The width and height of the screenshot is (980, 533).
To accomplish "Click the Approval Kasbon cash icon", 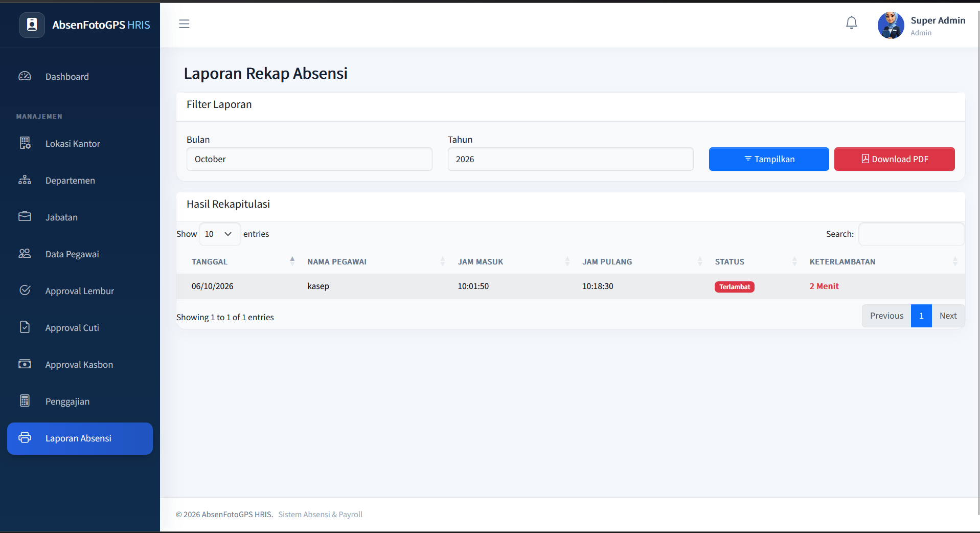I will (25, 364).
